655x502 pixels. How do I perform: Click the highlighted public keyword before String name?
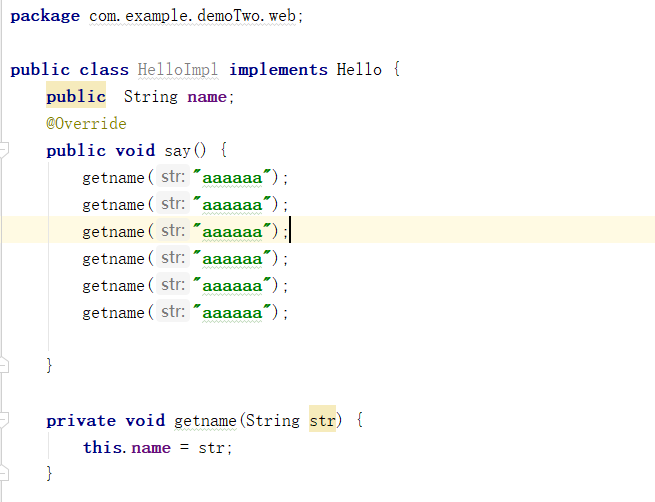point(76,97)
